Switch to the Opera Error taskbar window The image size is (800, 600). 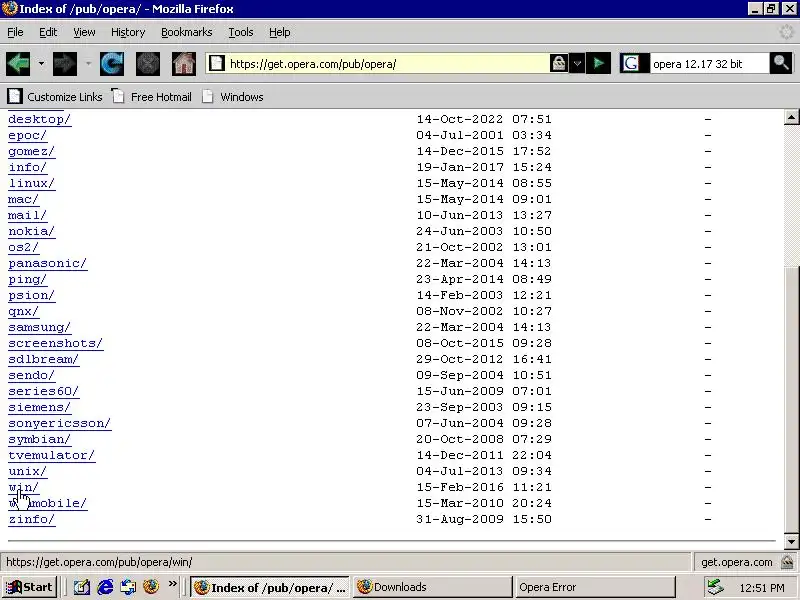click(595, 587)
